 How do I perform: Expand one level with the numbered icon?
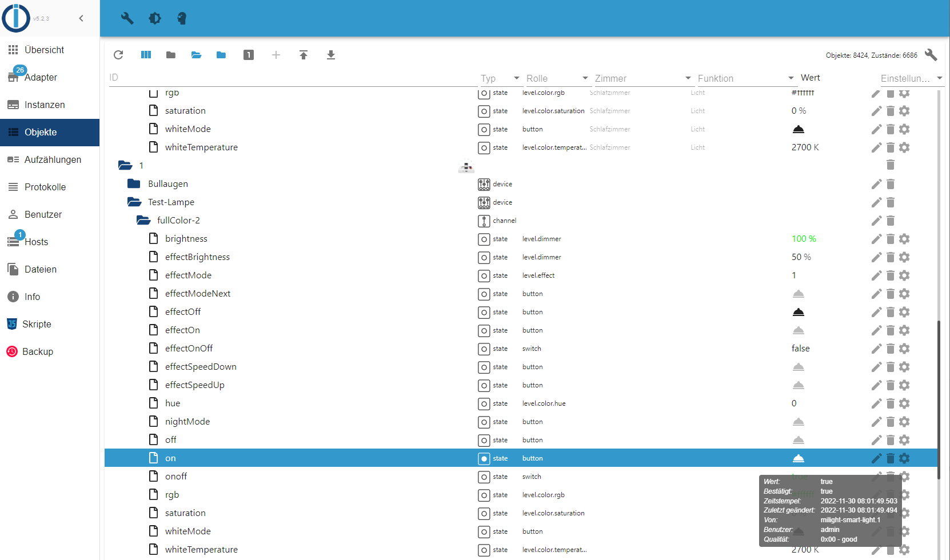click(x=249, y=55)
